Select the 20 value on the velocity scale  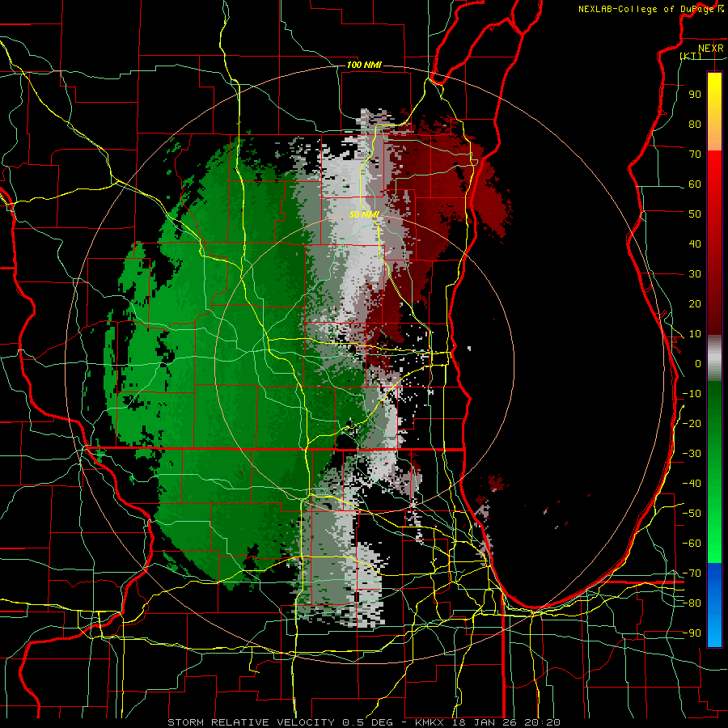[695, 304]
